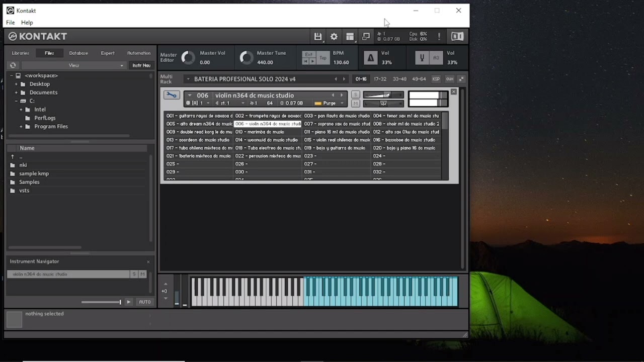The image size is (644, 362).
Task: Click the master transport play button
Action: pyautogui.click(x=312, y=61)
